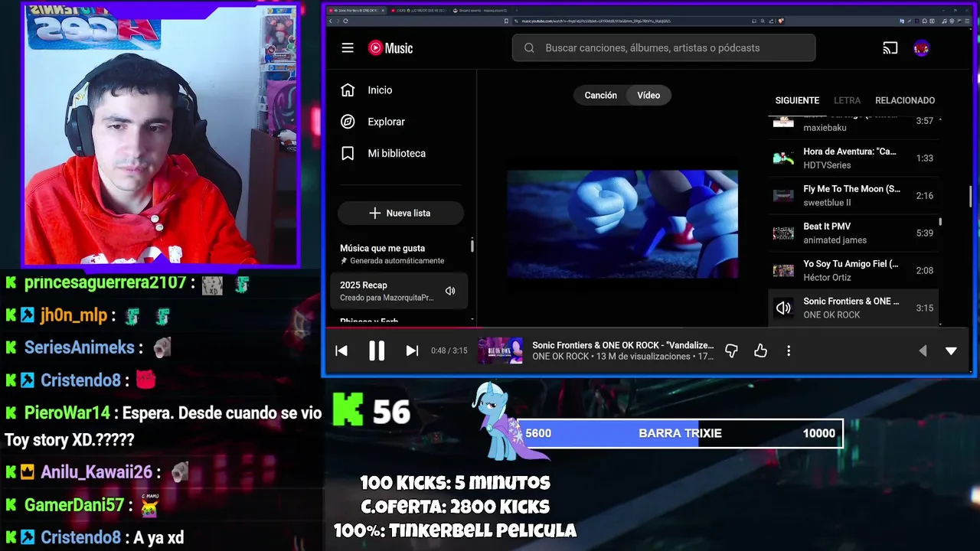
Task: Play Fly Me To The Moon track
Action: 853,196
